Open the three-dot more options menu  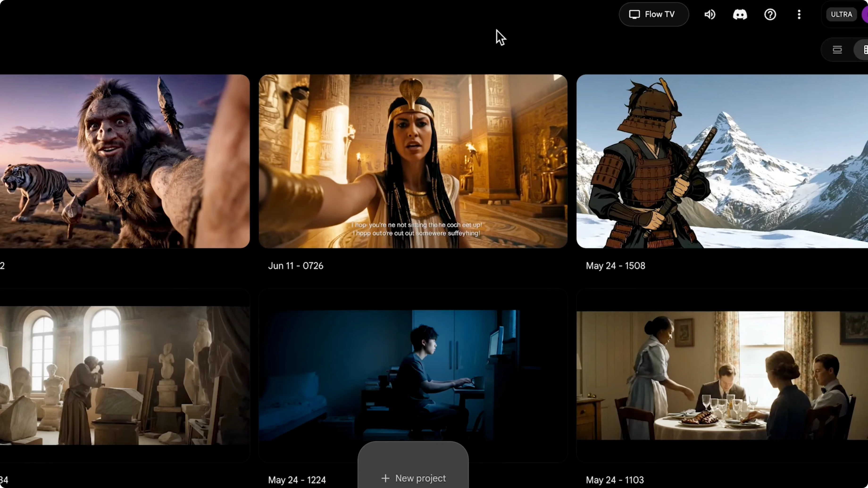799,14
